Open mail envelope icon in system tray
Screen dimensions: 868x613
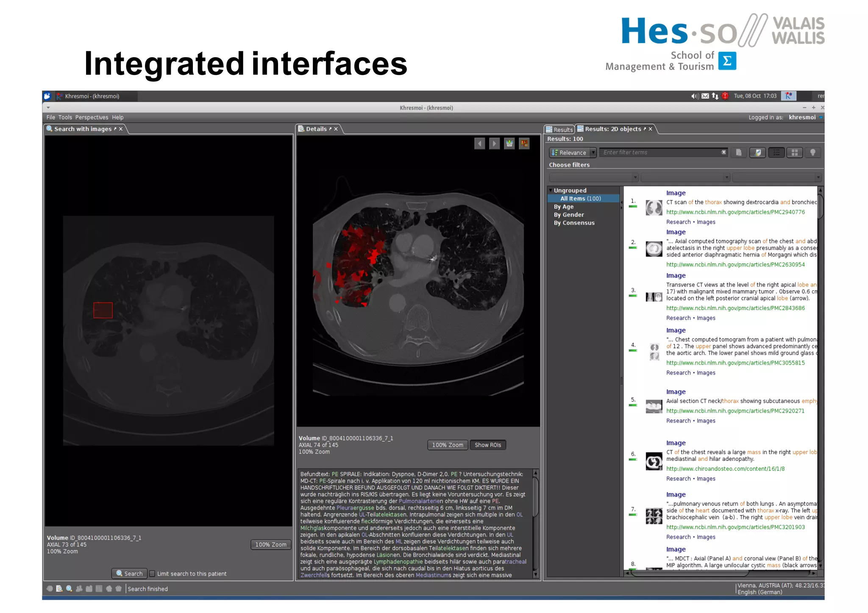[705, 96]
